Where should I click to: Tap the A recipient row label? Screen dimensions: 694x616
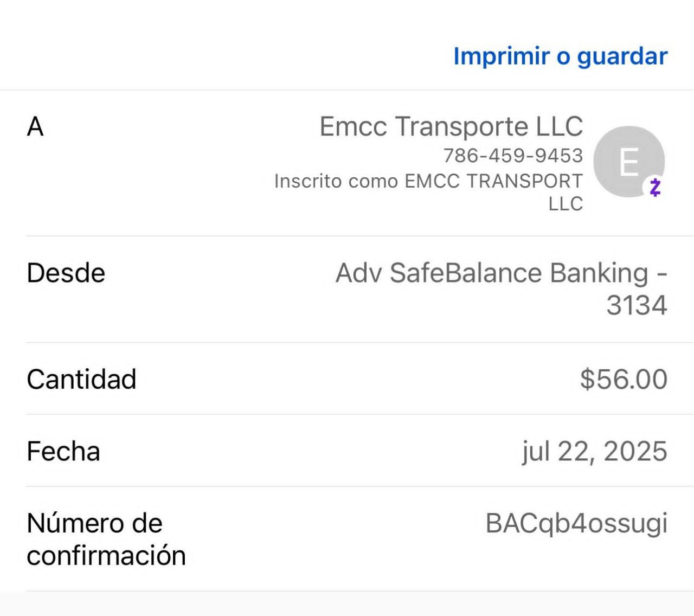point(35,127)
